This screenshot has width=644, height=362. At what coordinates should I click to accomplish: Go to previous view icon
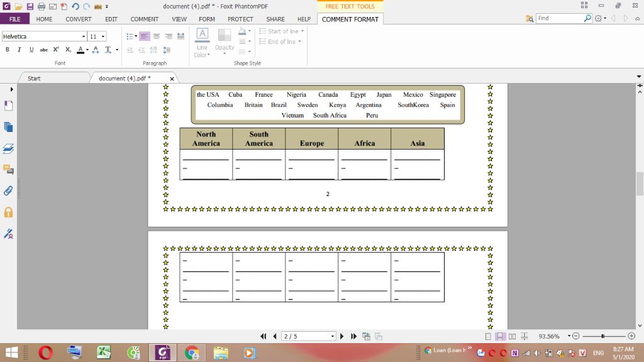pyautogui.click(x=613, y=18)
